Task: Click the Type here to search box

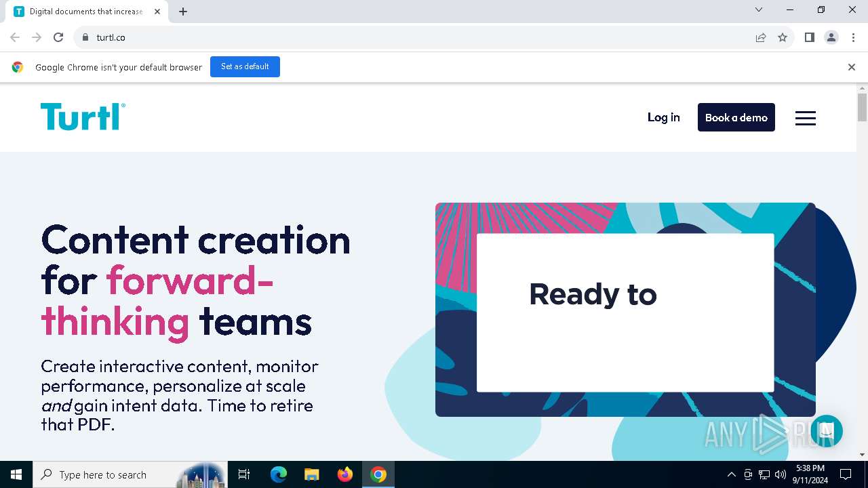Action: [130, 474]
